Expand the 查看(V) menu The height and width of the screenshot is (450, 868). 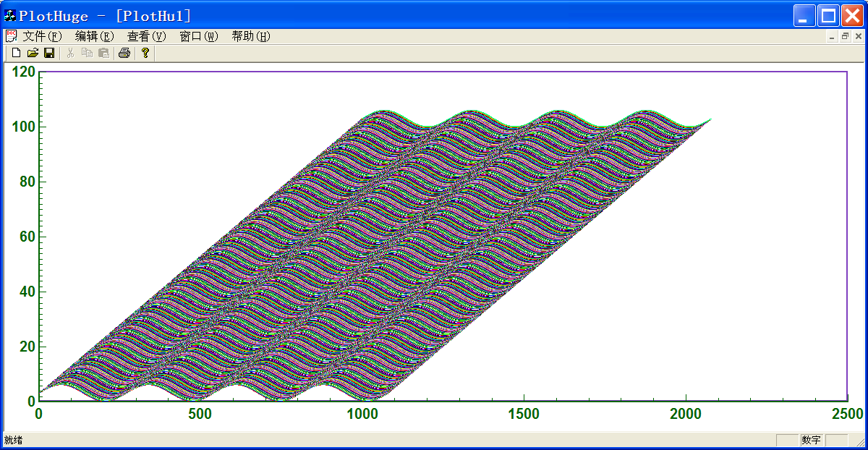[146, 36]
